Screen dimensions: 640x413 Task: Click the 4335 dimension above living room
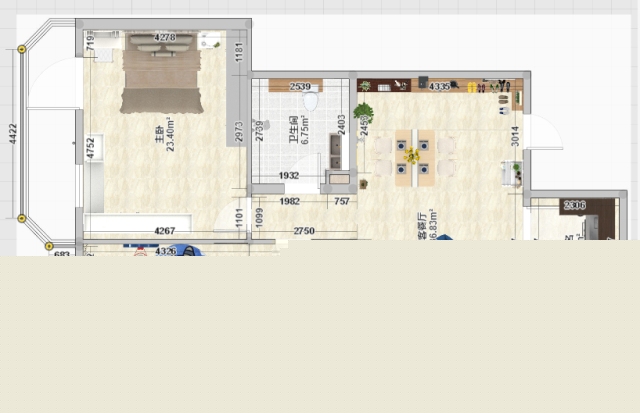(x=439, y=87)
